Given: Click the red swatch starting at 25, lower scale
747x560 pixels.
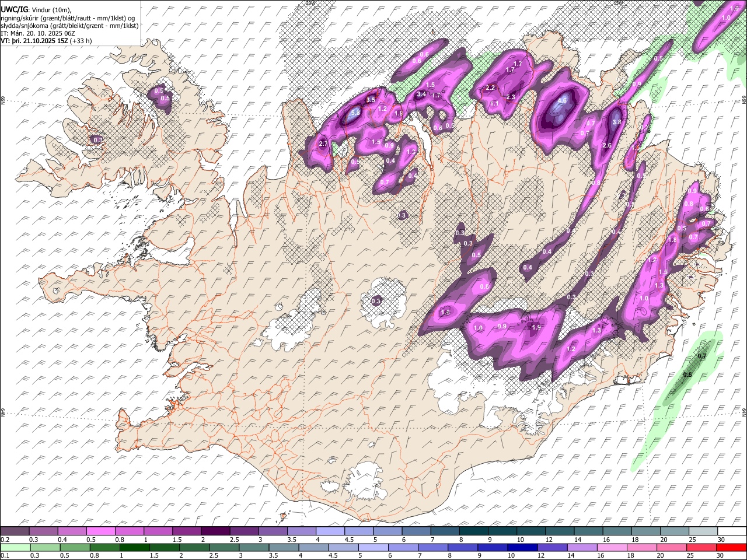Looking at the screenshot, I should [x=702, y=548].
